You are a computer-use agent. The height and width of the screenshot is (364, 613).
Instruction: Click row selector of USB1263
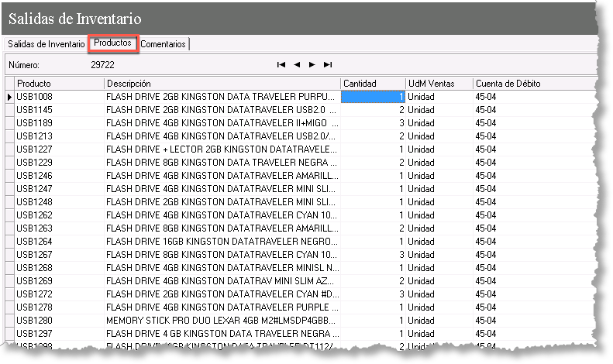click(10, 228)
